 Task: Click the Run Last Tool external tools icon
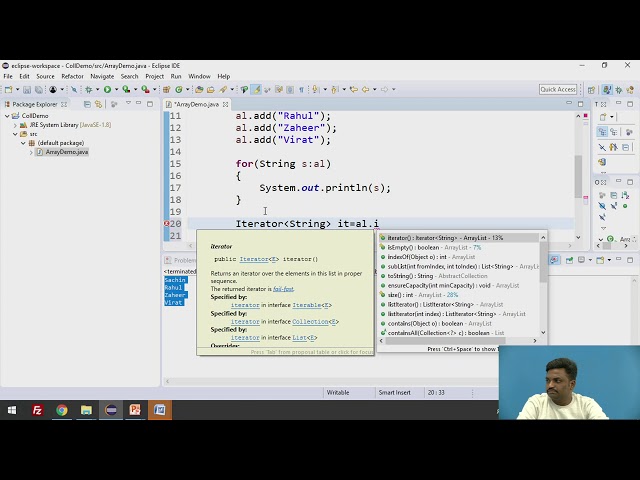[x=145, y=89]
